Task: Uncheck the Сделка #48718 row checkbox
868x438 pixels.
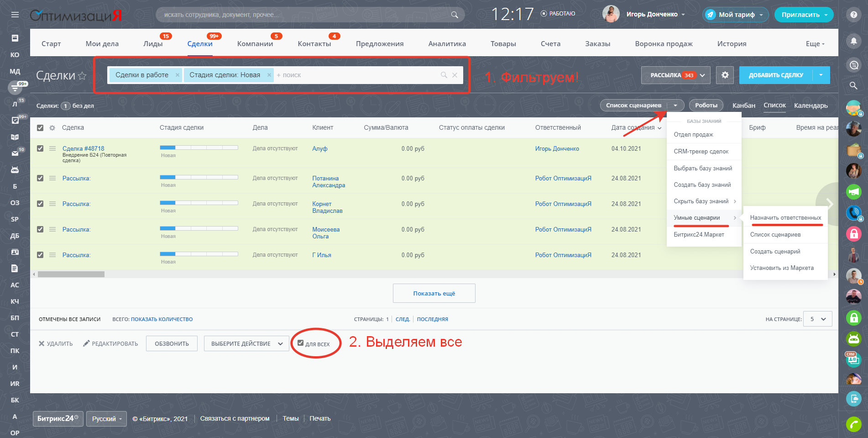Action: [x=40, y=148]
